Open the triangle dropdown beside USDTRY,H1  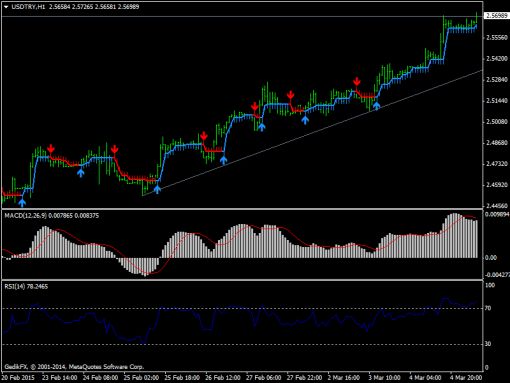click(6, 6)
